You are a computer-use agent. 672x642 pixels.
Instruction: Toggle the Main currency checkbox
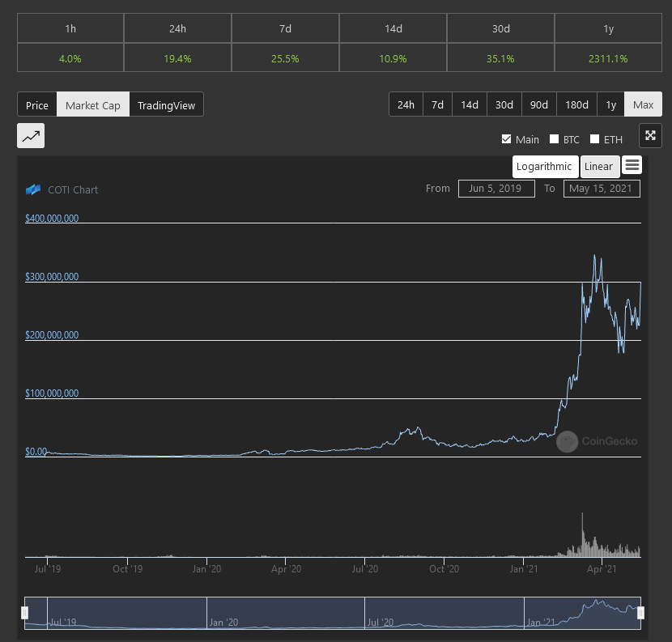(506, 139)
